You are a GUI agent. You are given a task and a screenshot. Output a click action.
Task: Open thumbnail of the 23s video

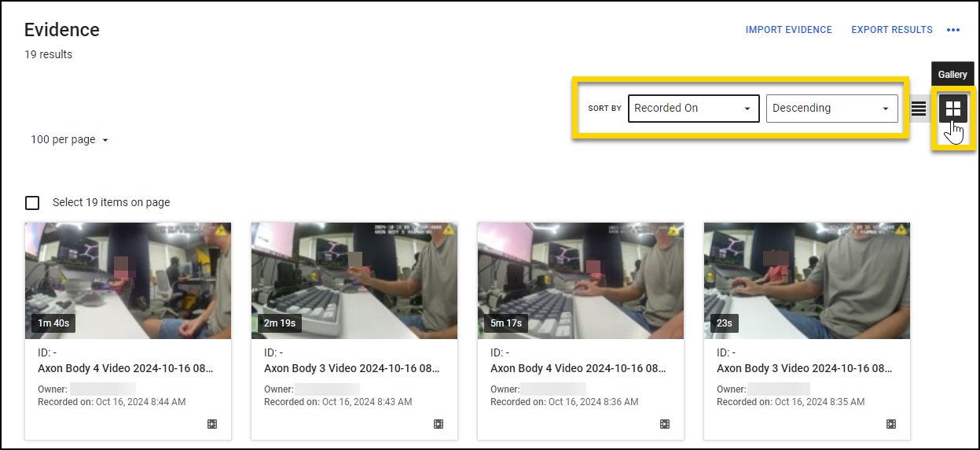click(807, 280)
